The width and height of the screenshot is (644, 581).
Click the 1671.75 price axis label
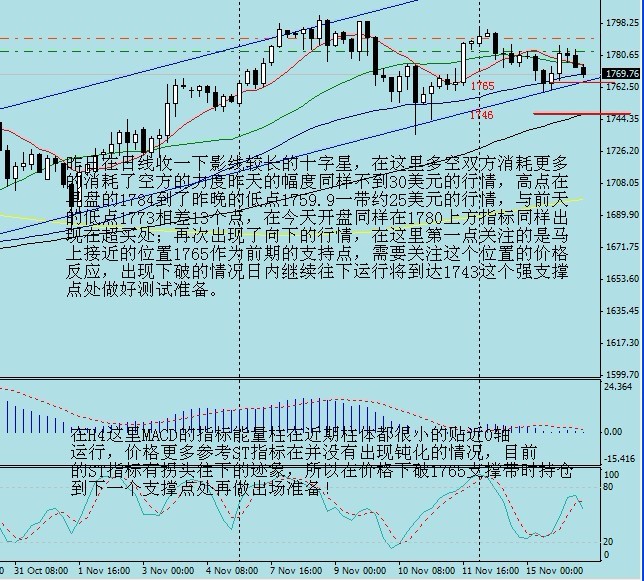(x=622, y=246)
